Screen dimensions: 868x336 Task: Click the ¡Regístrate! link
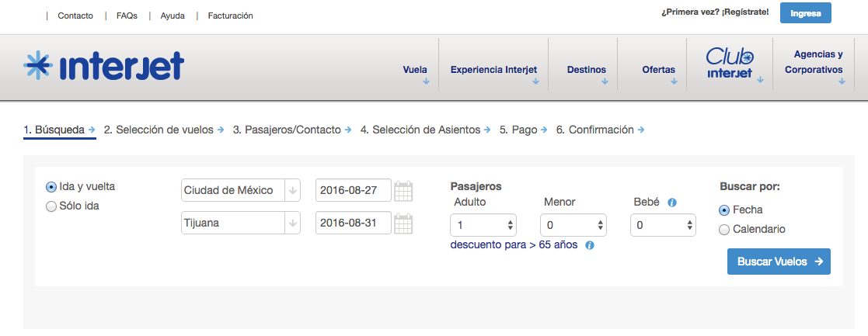pyautogui.click(x=745, y=12)
